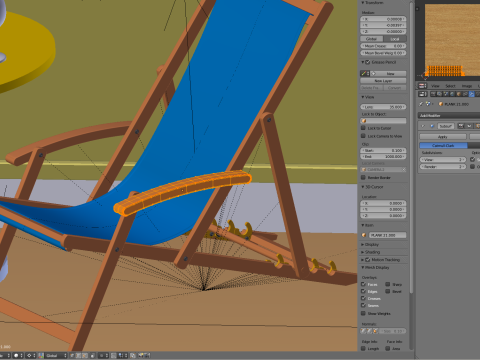Open View menu in UV image editor
Image resolution: width=480 pixels, height=360 pixels.
[x=435, y=86]
